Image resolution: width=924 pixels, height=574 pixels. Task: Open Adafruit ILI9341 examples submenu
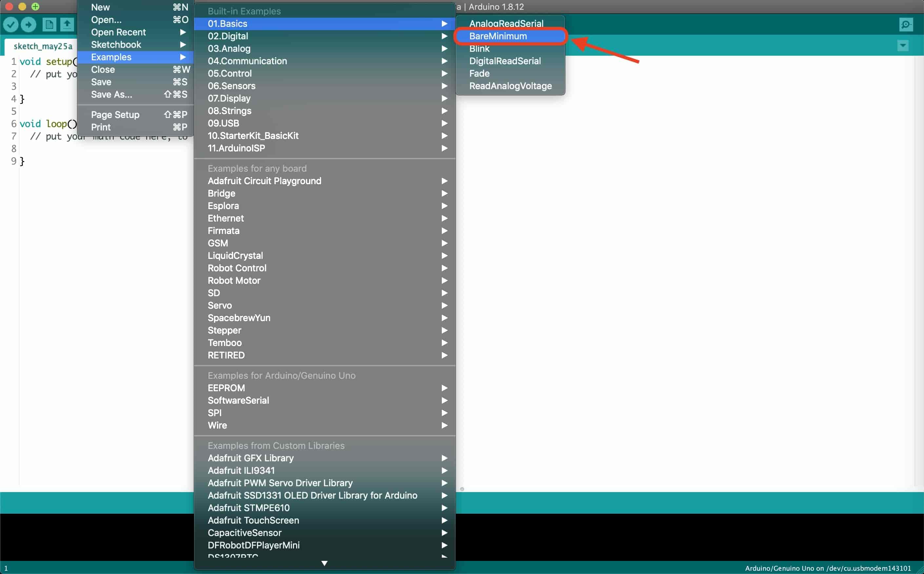(x=325, y=471)
